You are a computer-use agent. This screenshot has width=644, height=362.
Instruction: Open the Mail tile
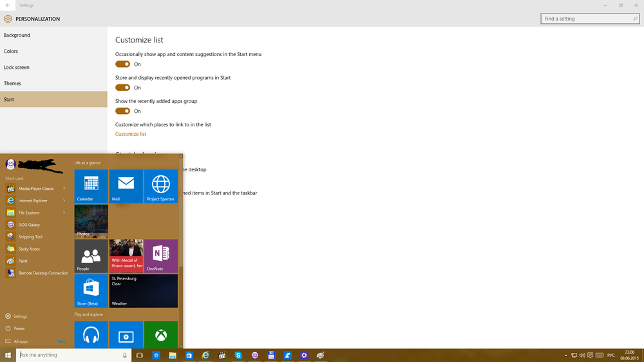point(126,186)
